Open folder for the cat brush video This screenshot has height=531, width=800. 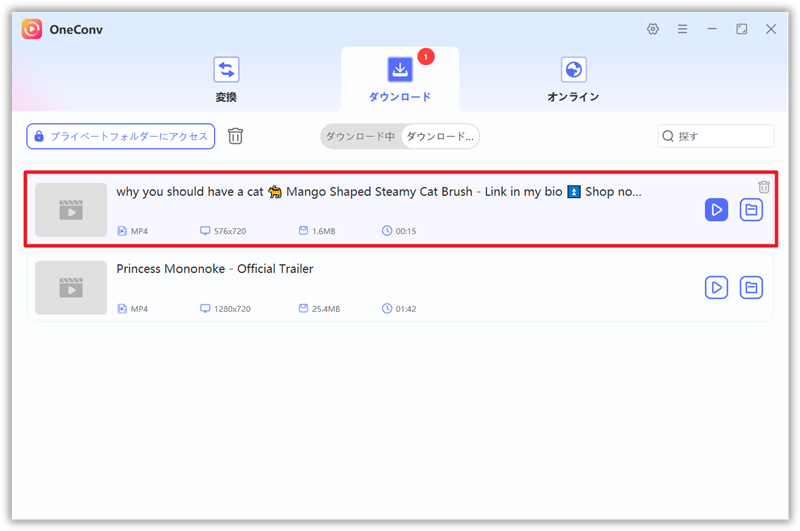[x=751, y=210]
